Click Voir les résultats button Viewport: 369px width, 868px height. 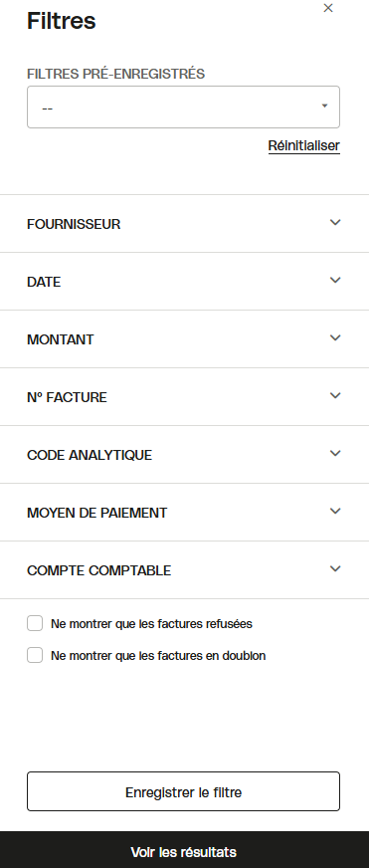tap(184, 850)
